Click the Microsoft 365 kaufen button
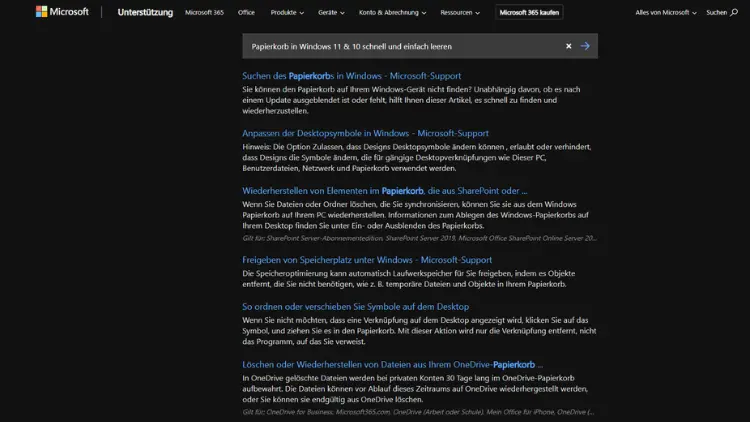The image size is (750, 422). coord(529,12)
